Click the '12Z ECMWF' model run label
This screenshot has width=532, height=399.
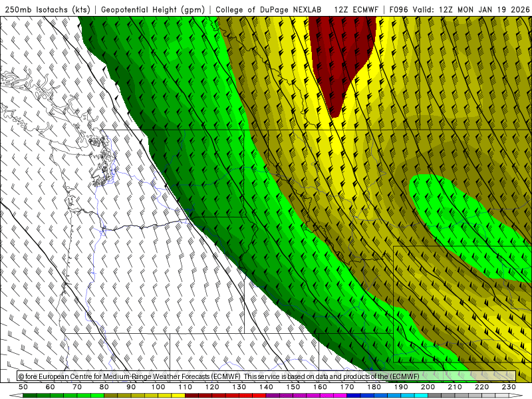pos(356,9)
